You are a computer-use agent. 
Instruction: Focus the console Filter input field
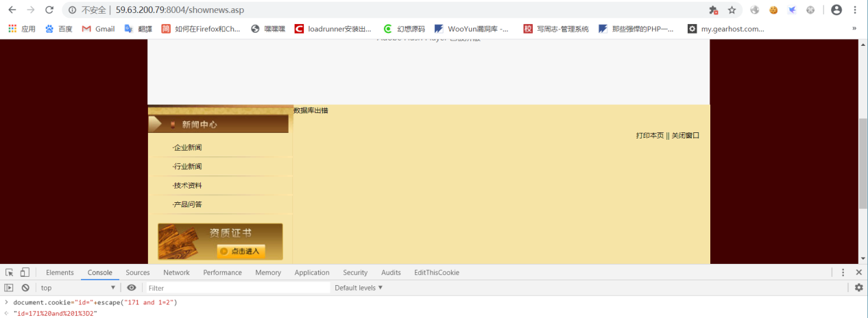coord(237,288)
